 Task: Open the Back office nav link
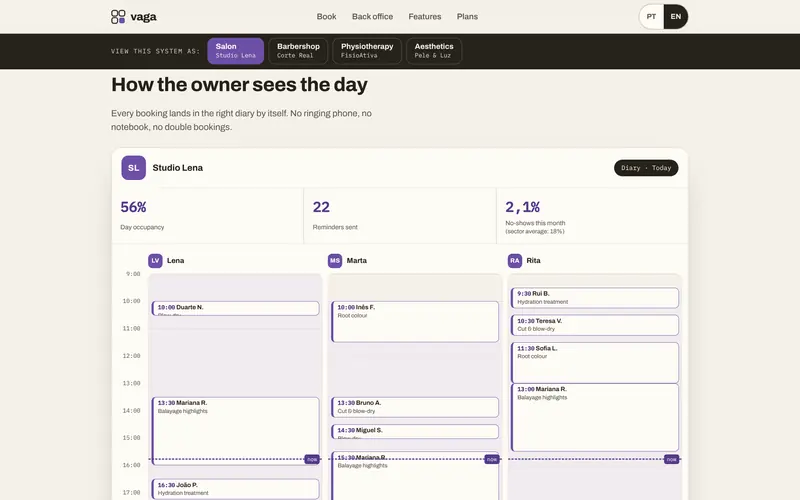tap(372, 17)
